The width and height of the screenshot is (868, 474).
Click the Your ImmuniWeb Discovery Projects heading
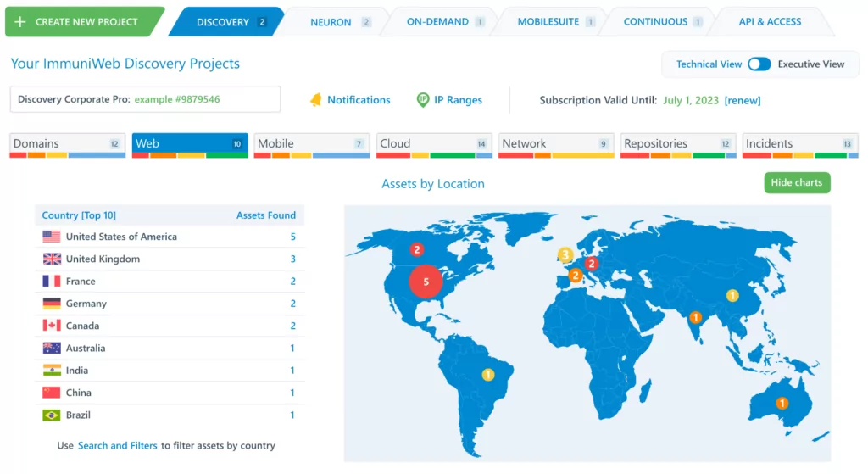pos(125,64)
